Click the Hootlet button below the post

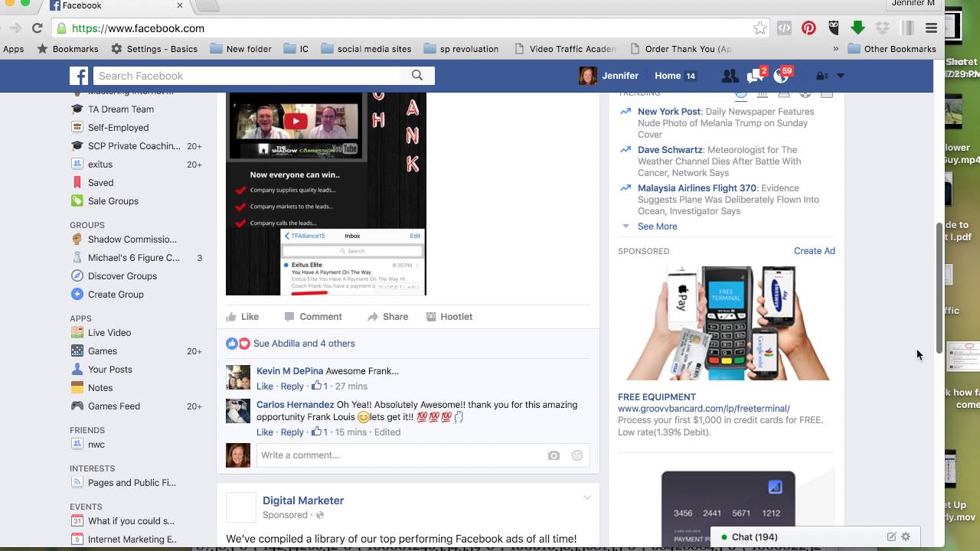[449, 316]
